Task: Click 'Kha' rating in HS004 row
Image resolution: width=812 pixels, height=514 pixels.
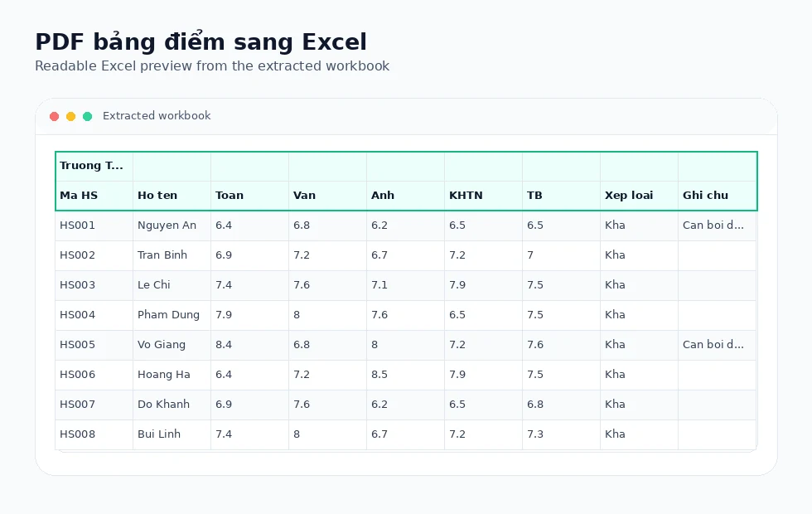Action: click(639, 315)
